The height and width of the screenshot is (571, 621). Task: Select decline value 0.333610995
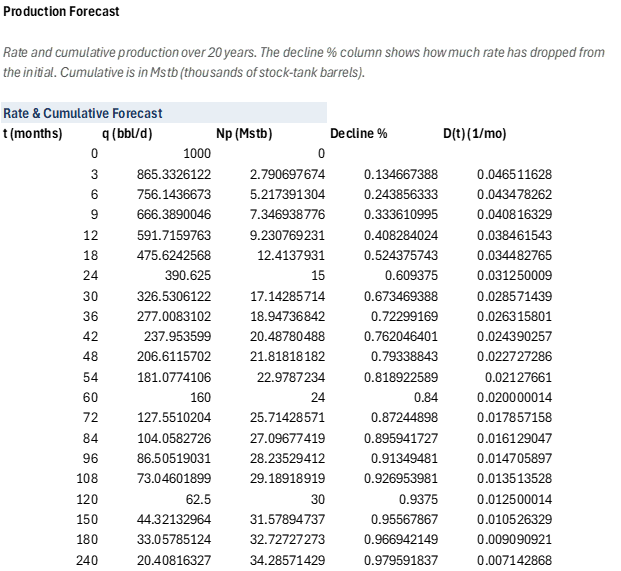(401, 215)
